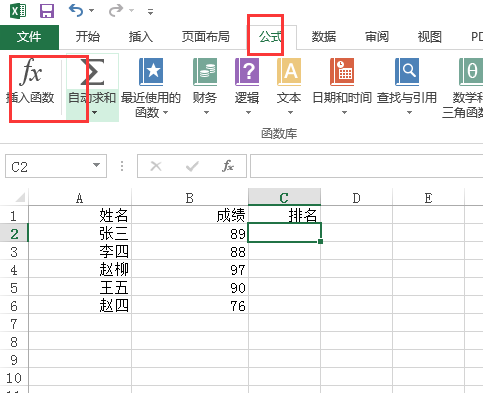
Task: Open the 财务 functions category
Action: 205,87
